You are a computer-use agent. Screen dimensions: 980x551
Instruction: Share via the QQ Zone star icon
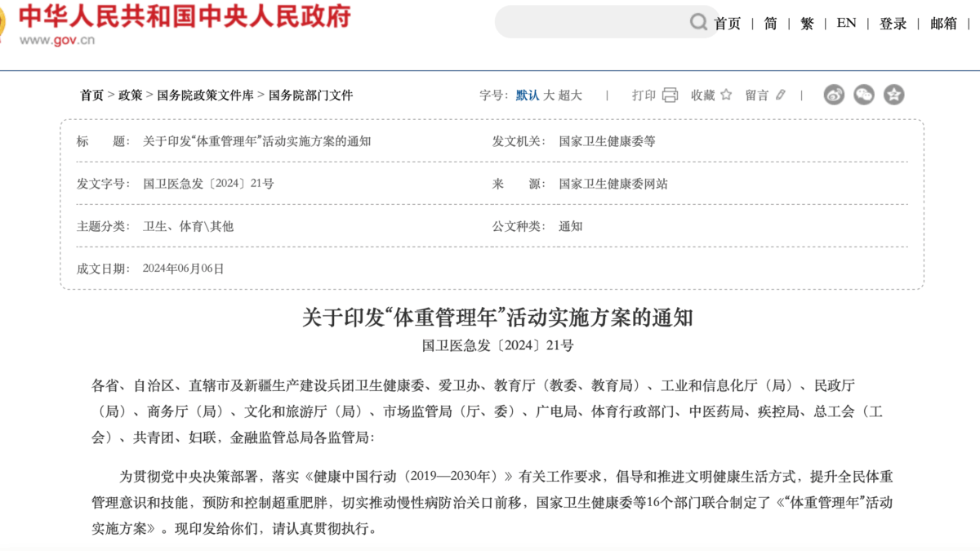[894, 95]
